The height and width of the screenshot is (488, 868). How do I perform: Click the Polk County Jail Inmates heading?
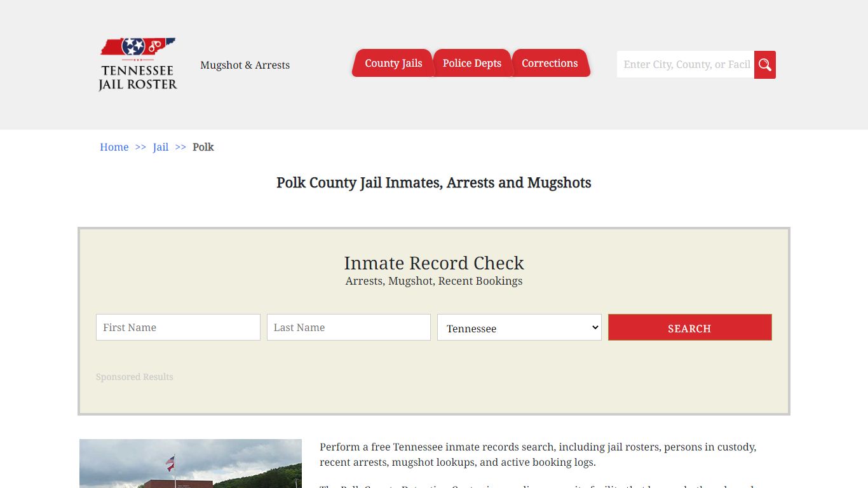(x=434, y=183)
